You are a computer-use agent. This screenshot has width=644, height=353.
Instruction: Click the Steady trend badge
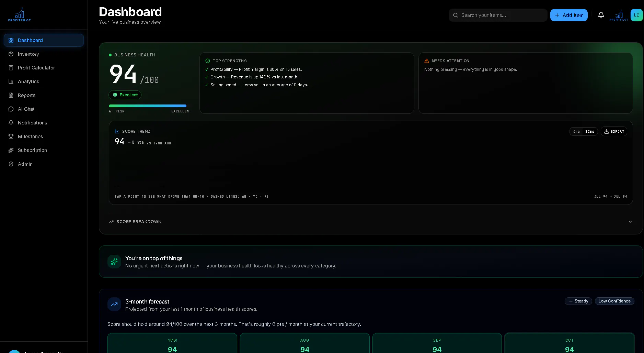pyautogui.click(x=578, y=301)
